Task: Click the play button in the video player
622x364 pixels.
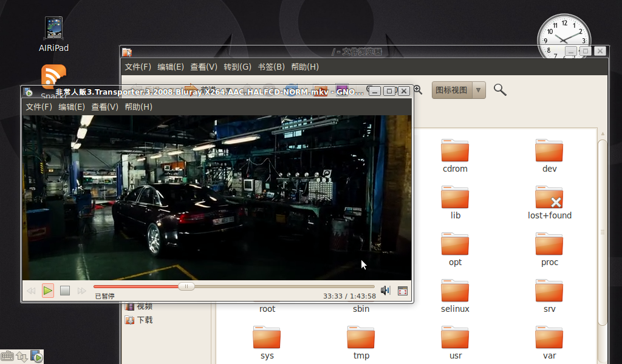Action: point(47,291)
